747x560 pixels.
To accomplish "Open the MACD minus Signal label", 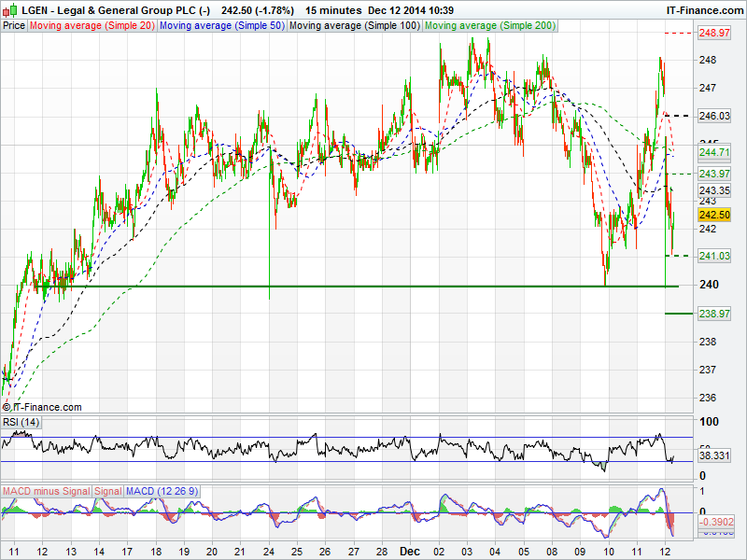I will [x=46, y=491].
